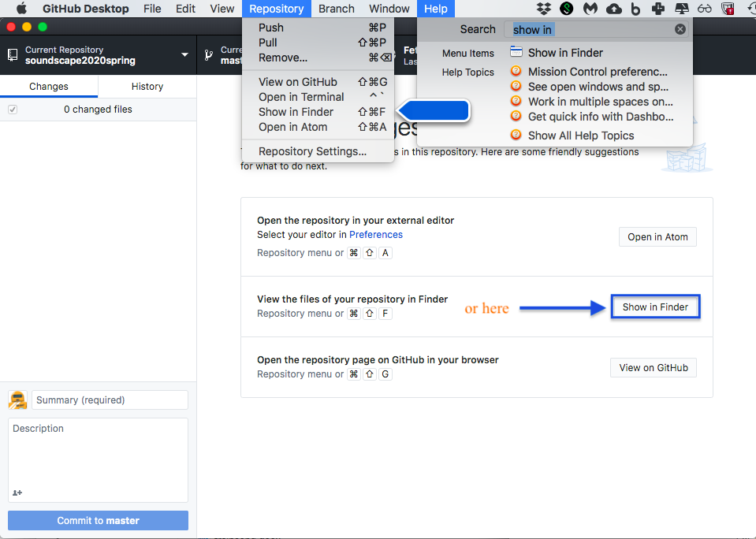Open the Preferences link

(x=375, y=234)
